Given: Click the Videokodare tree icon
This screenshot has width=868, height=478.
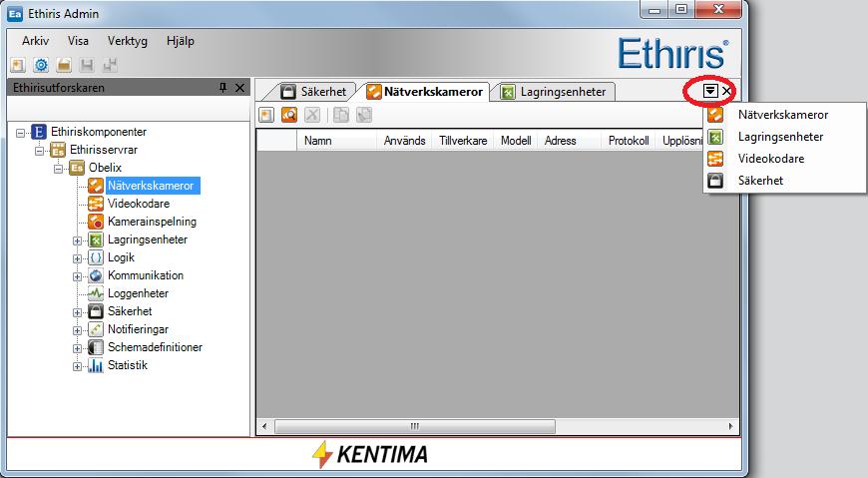Looking at the screenshot, I should pyautogui.click(x=96, y=204).
